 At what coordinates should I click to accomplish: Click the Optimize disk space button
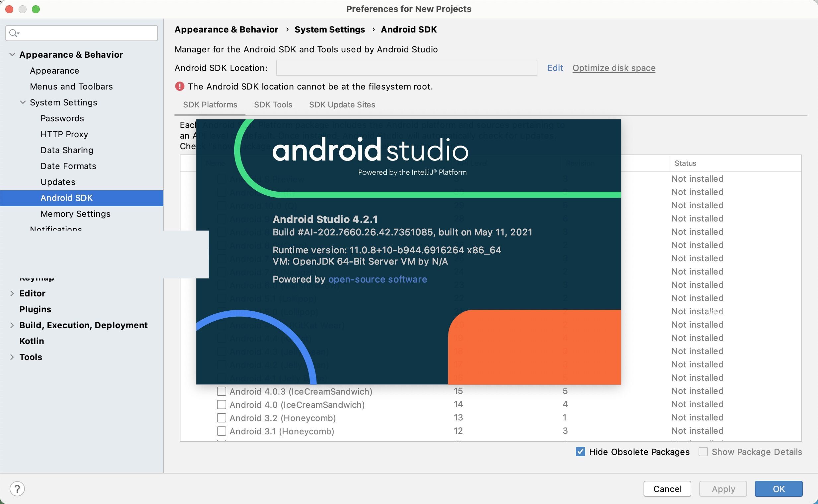tap(614, 67)
